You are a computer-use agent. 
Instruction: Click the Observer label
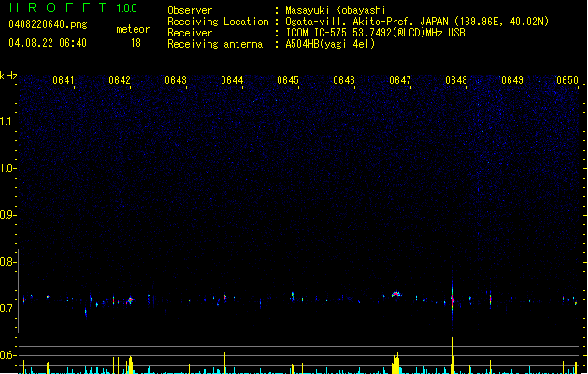[190, 10]
